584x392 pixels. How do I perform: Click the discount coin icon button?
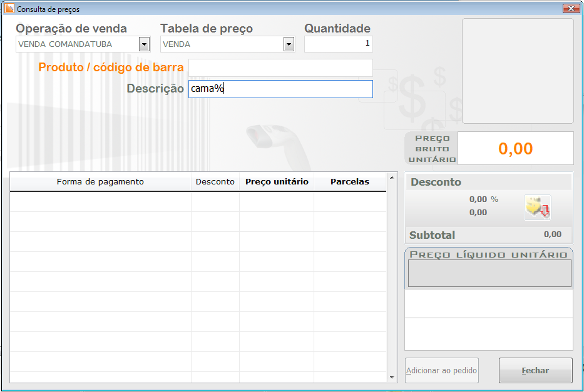[x=538, y=208]
